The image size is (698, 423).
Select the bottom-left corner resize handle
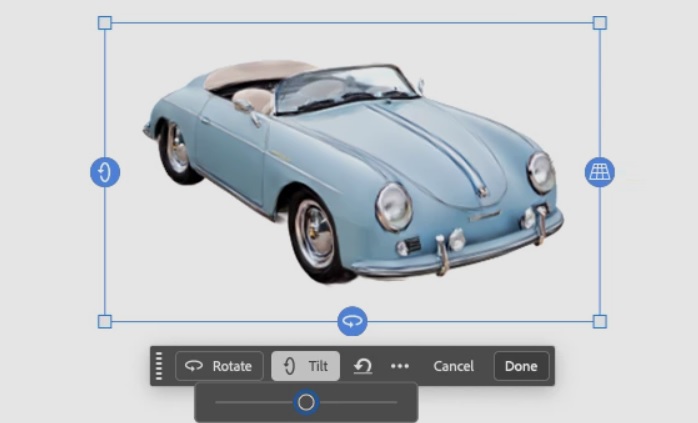tap(105, 321)
